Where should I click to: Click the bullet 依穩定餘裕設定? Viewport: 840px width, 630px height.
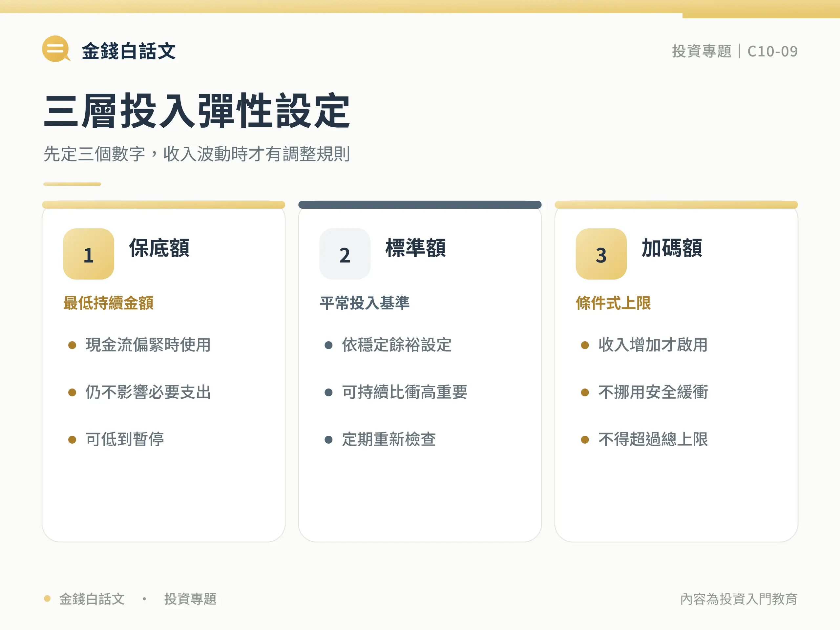[x=397, y=345]
